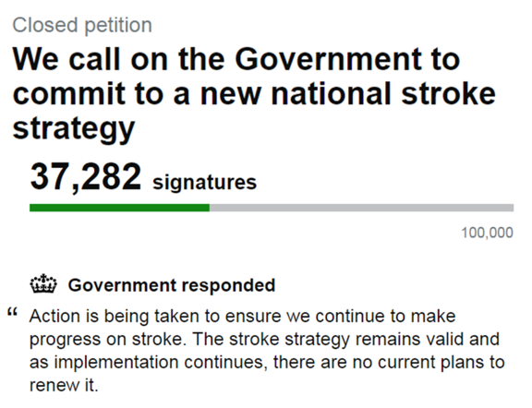Click 'We call on the' in the headline
The height and width of the screenshot is (408, 532).
pyautogui.click(x=118, y=59)
